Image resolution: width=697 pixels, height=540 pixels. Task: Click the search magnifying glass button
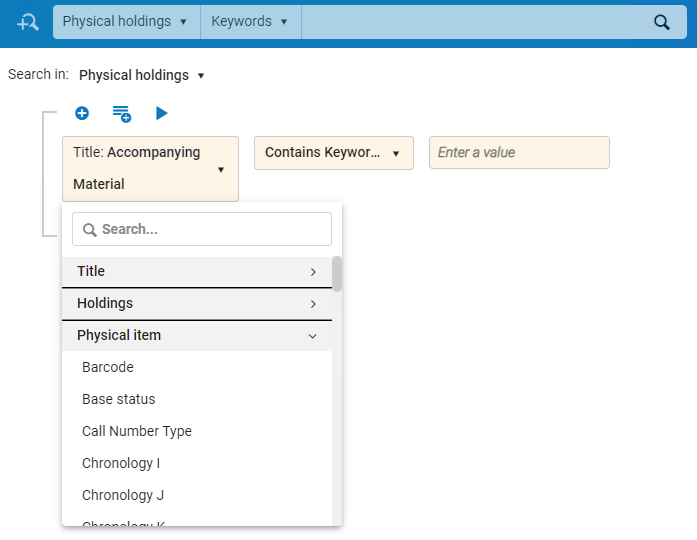coord(661,22)
